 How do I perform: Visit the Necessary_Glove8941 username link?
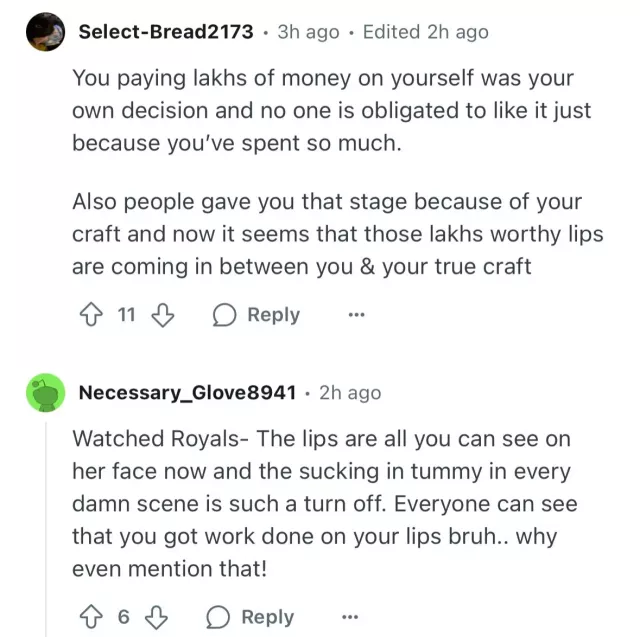point(187,392)
